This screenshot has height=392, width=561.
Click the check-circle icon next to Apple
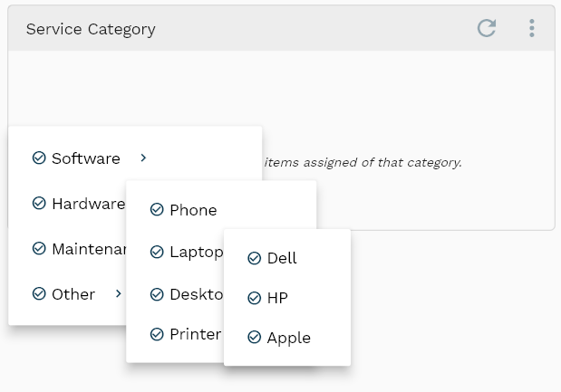(254, 337)
